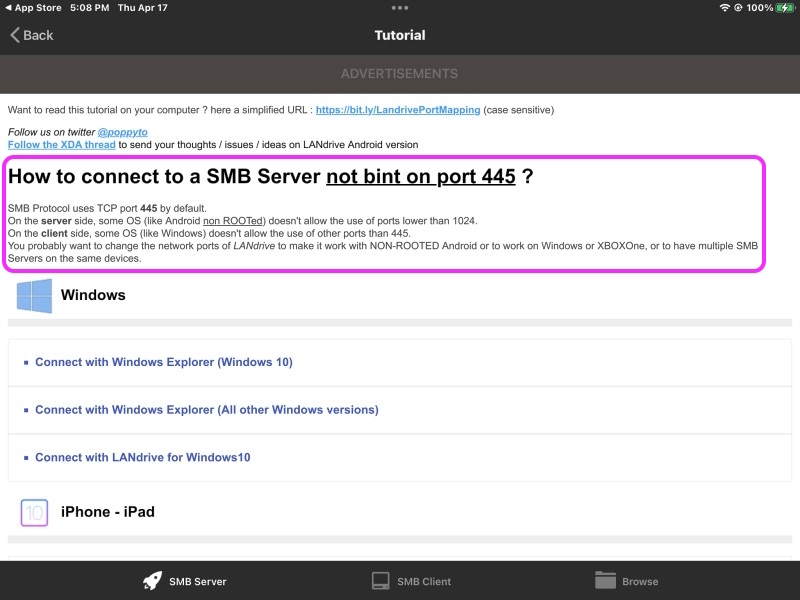800x600 pixels.
Task: Switch to the SMB Server tab
Action: pos(184,581)
